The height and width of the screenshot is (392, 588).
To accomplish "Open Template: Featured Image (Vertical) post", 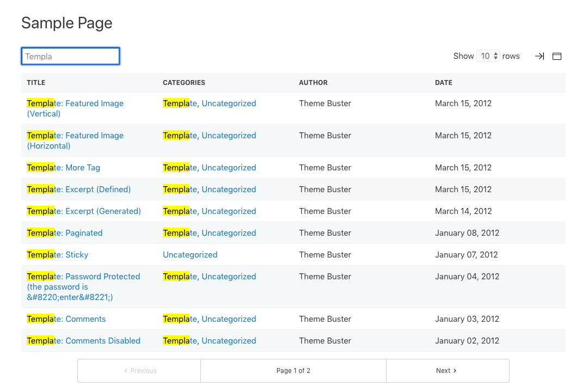I will point(75,108).
